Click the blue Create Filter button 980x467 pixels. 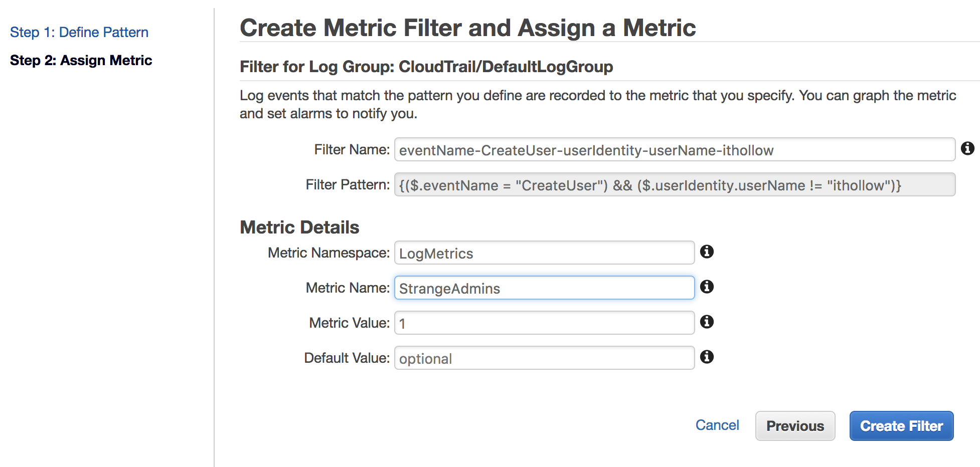click(x=901, y=426)
